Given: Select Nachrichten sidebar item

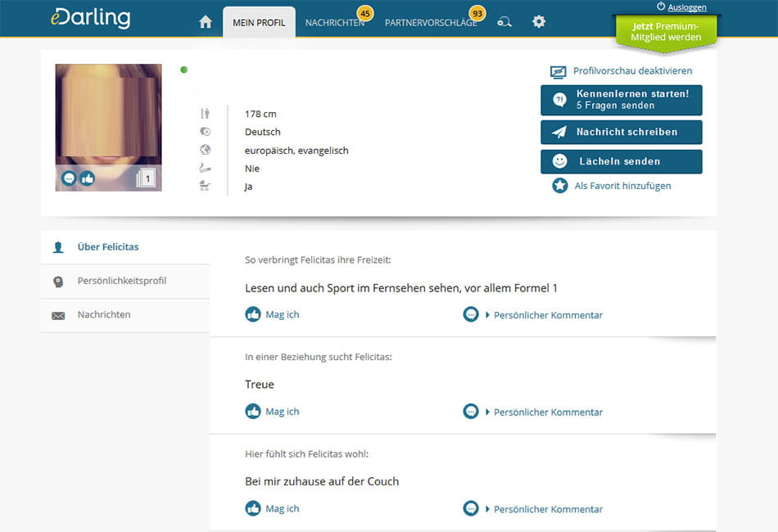Looking at the screenshot, I should pos(125,315).
